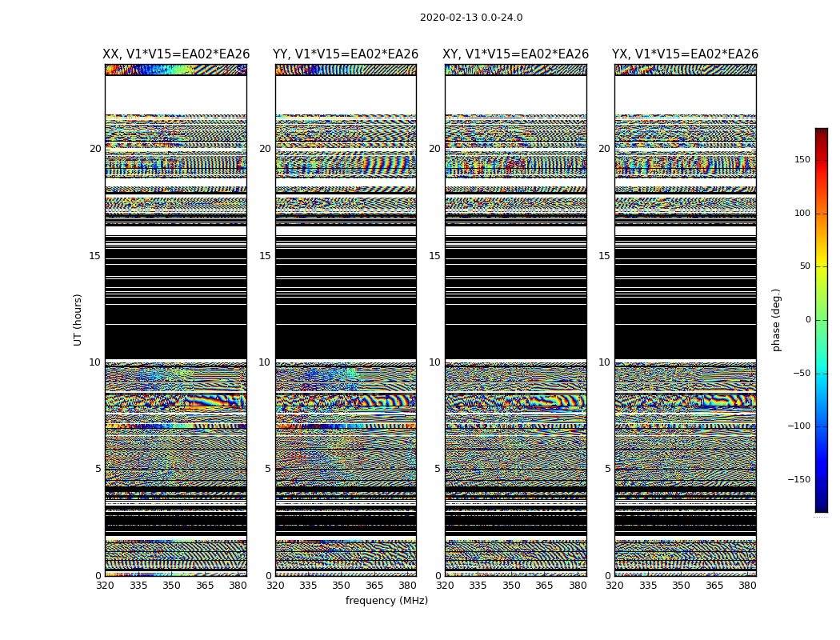Click the YY phase waterfall plot
The width and height of the screenshot is (840, 640).
[x=346, y=320]
